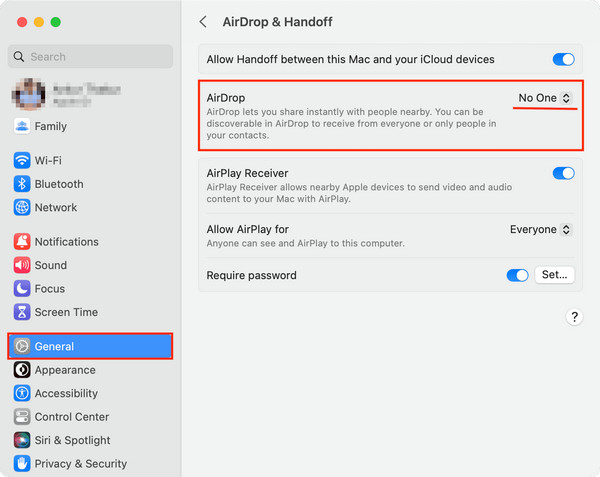Turn off Require password toggle
600x477 pixels.
point(517,275)
